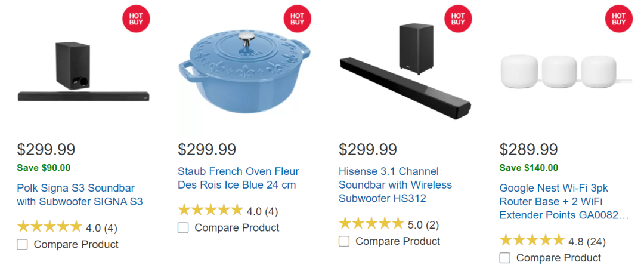Click the 4.0 star rating of Polk soundbar
The image size is (644, 271).
click(67, 227)
